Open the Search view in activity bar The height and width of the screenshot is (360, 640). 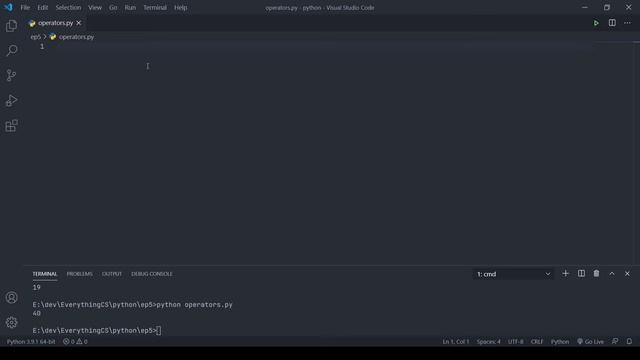pos(11,50)
